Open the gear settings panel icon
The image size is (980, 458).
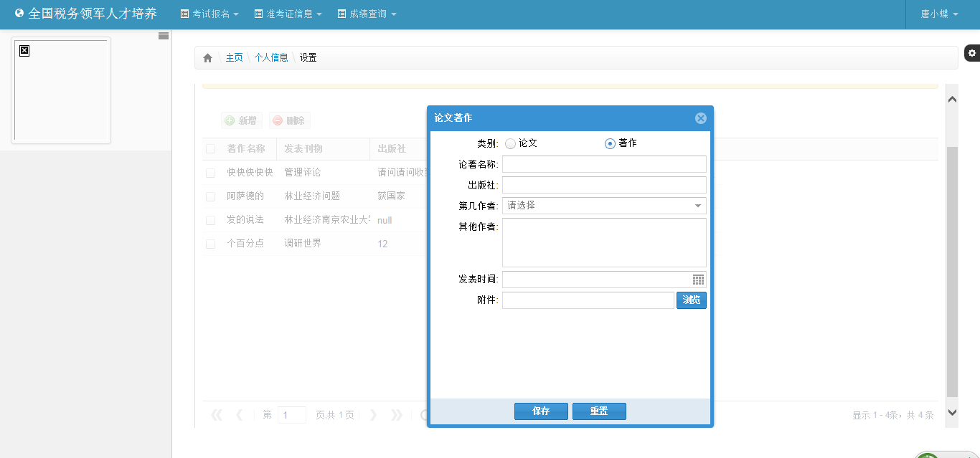click(x=972, y=53)
